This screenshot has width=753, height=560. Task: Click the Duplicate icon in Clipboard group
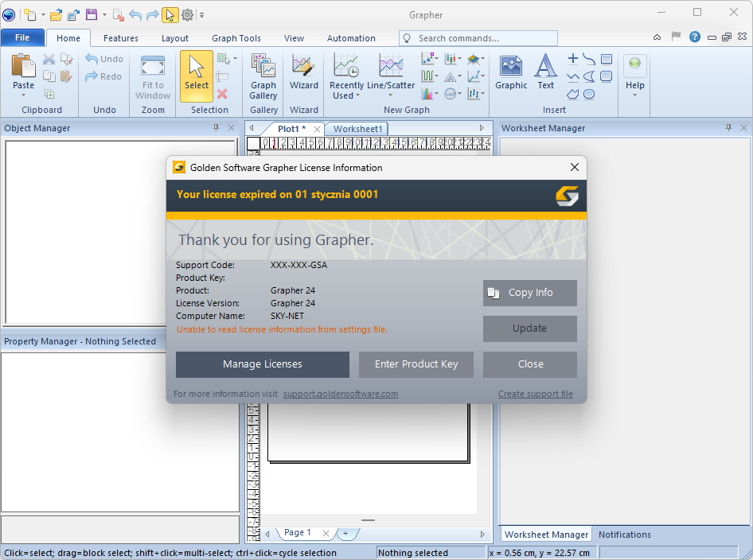point(49,94)
